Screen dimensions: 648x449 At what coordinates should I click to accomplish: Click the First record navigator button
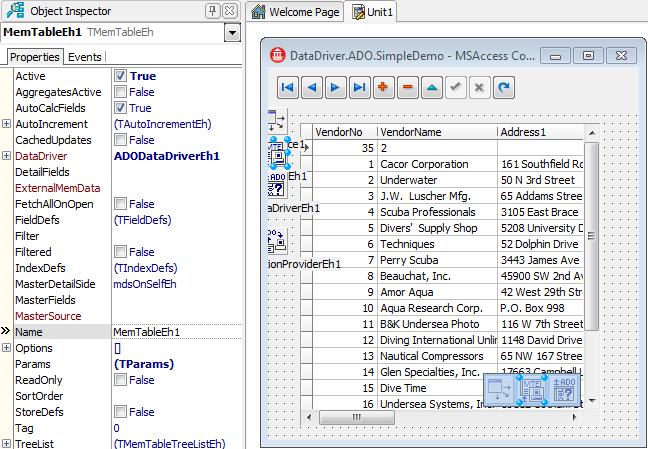287,88
